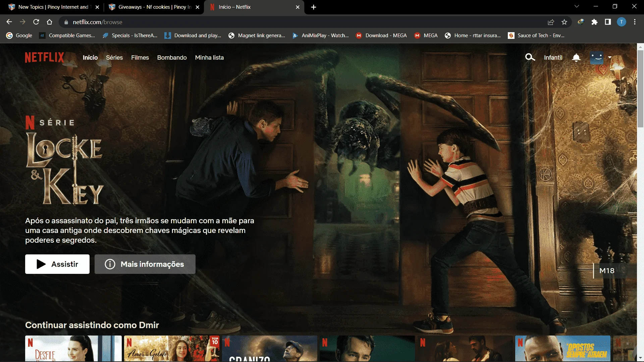The height and width of the screenshot is (362, 644).
Task: Reload the Netflix page
Action: (36, 22)
